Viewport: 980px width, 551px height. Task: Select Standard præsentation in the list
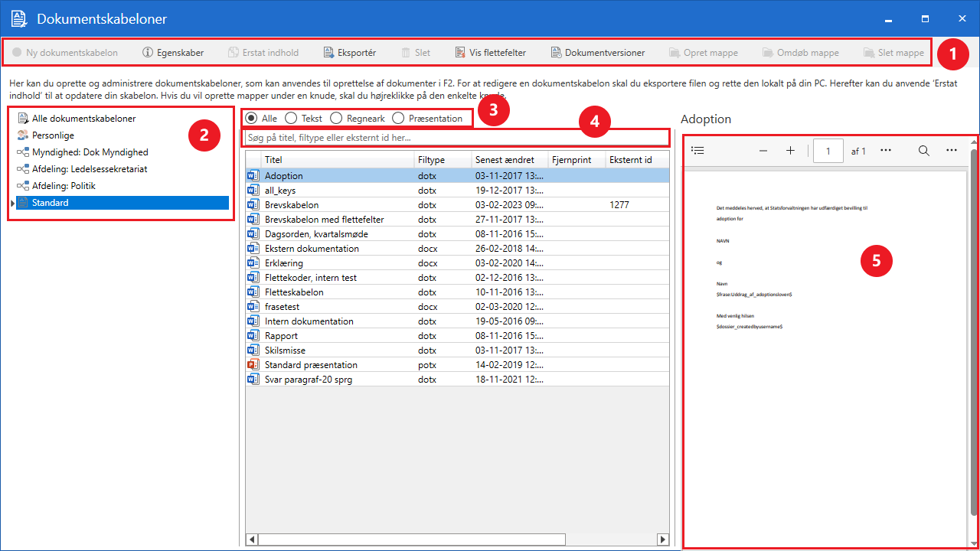point(311,365)
